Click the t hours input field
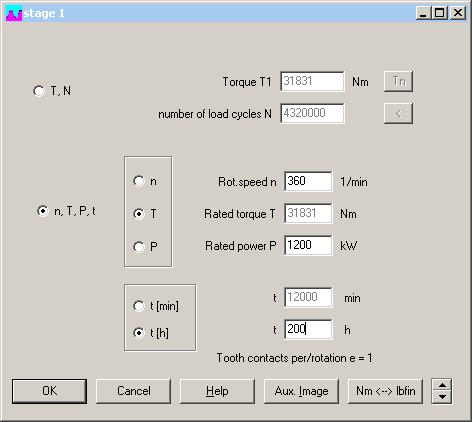Viewport: 472px width, 422px height. 308,329
